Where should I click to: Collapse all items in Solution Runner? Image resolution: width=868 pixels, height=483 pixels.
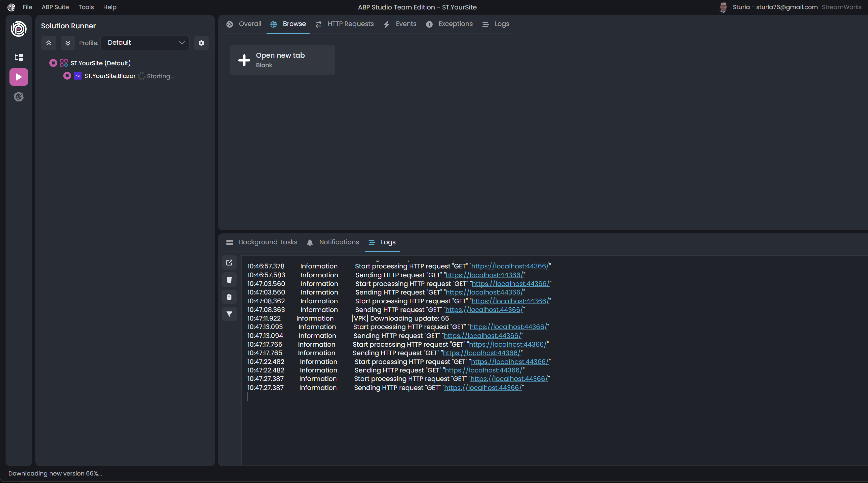pos(49,43)
